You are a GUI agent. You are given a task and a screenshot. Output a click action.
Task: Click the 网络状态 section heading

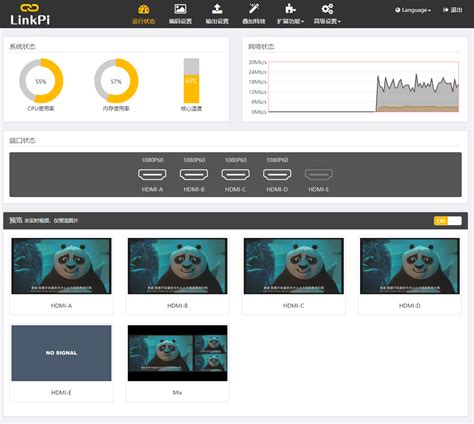(x=261, y=47)
